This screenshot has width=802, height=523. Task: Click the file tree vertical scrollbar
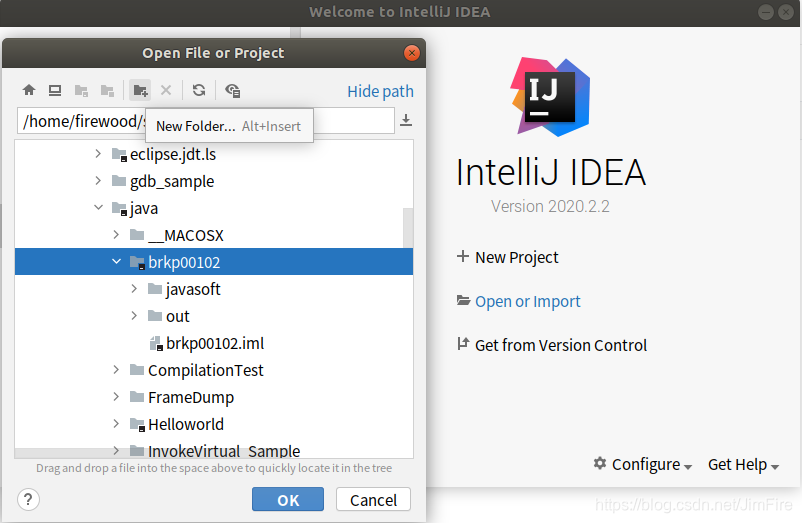(408, 227)
